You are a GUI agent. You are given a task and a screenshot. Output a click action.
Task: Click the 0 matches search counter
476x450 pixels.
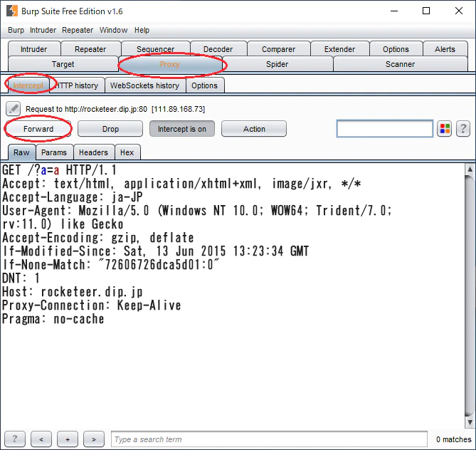453,439
